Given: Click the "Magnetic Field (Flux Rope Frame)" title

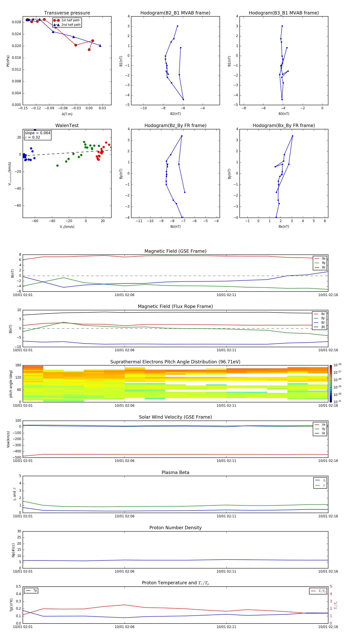Looking at the screenshot, I should (x=175, y=306).
